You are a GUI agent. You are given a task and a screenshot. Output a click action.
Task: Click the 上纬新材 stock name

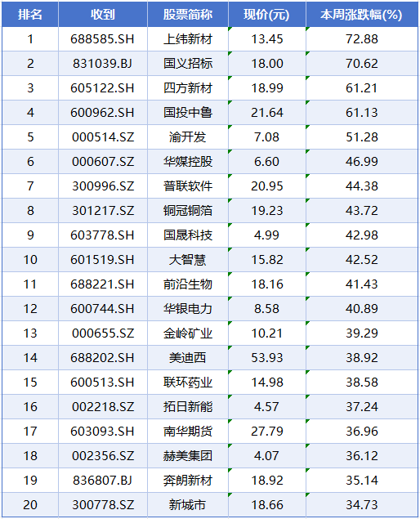(188, 39)
